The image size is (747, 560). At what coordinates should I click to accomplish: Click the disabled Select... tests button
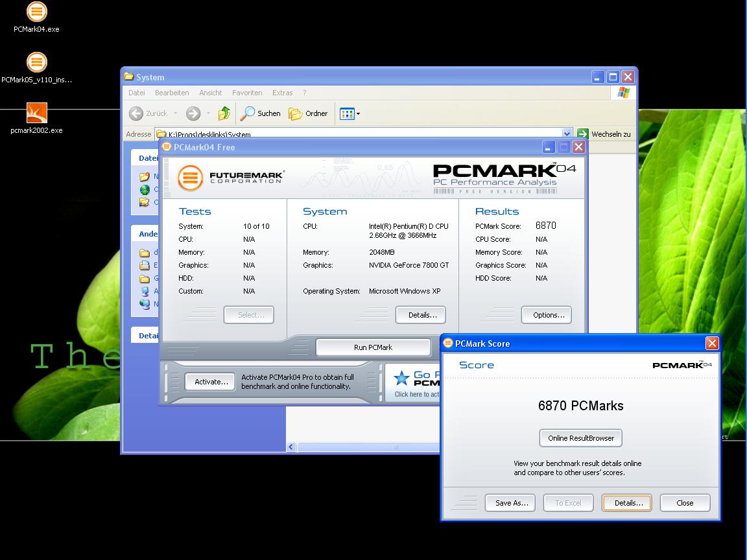coord(249,315)
